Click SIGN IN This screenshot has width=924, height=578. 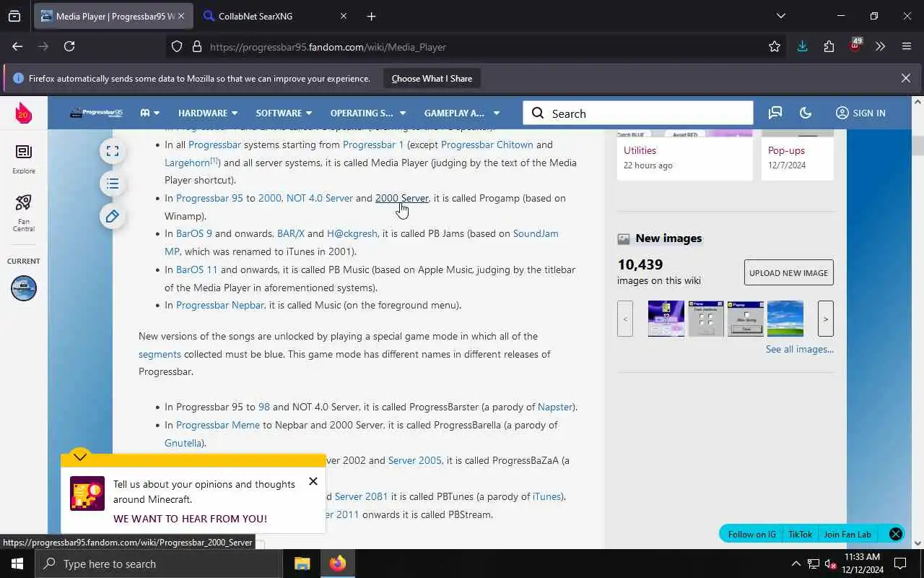click(860, 113)
